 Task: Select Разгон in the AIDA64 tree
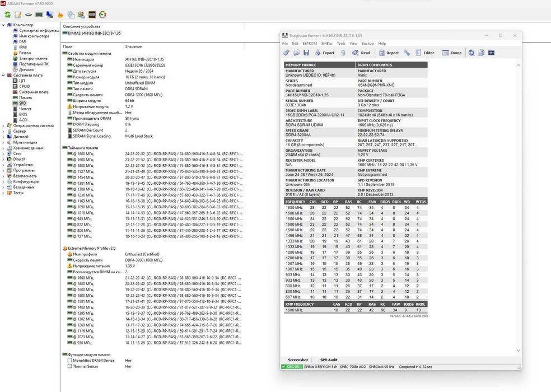pos(25,53)
